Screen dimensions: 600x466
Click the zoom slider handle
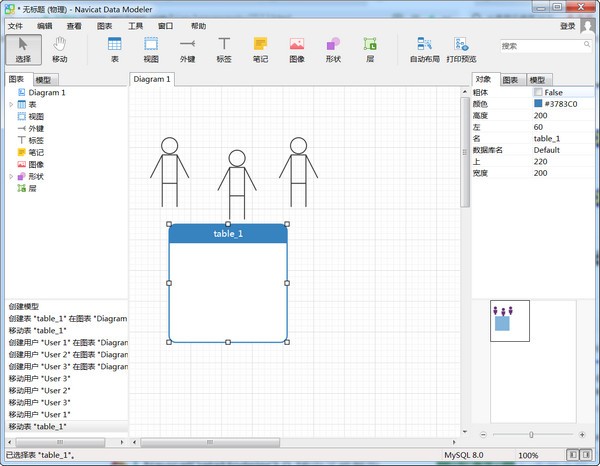531,434
